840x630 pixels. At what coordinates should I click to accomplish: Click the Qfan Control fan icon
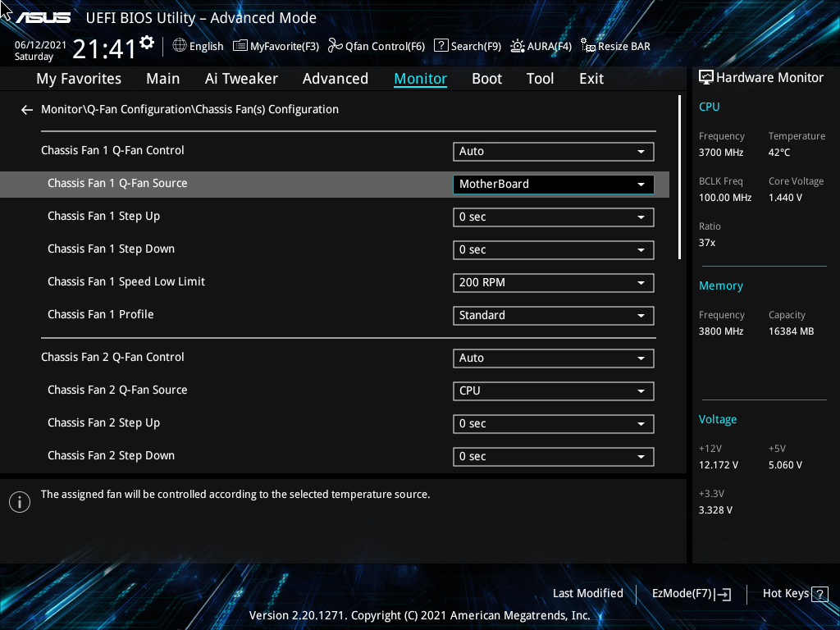tap(335, 46)
